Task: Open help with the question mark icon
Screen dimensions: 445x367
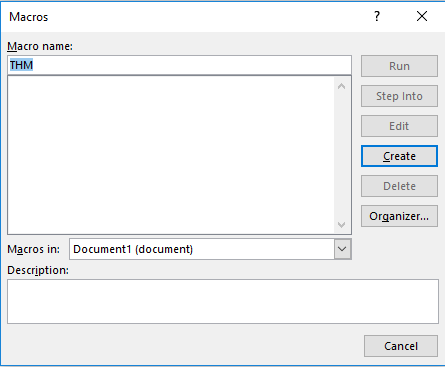Action: point(377,16)
